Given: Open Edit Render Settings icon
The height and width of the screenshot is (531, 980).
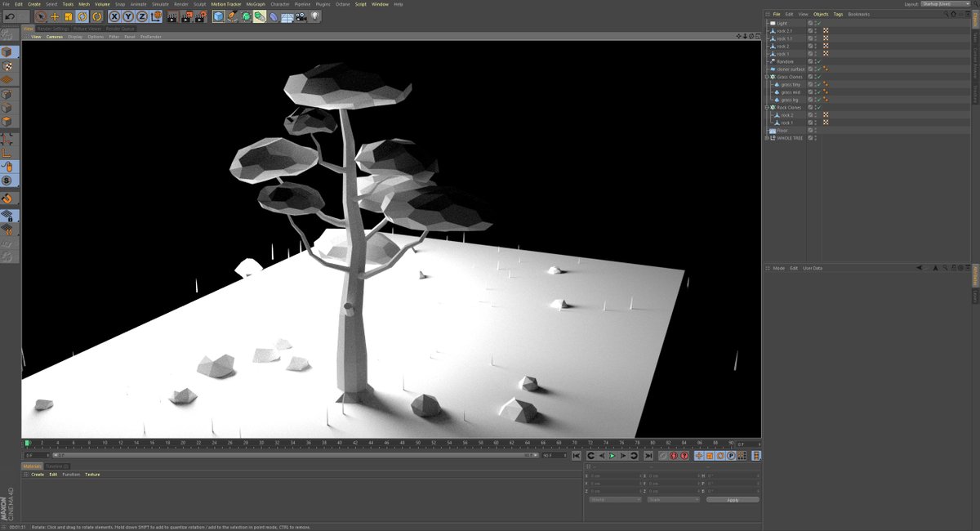Looking at the screenshot, I should pyautogui.click(x=200, y=16).
